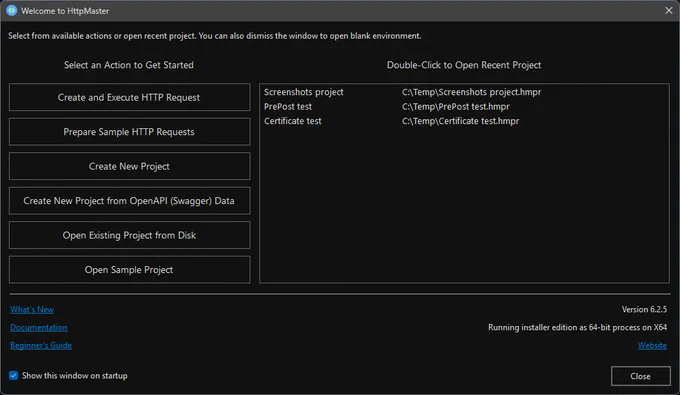680x395 pixels.
Task: Click the Running installer edition text
Action: (x=577, y=327)
